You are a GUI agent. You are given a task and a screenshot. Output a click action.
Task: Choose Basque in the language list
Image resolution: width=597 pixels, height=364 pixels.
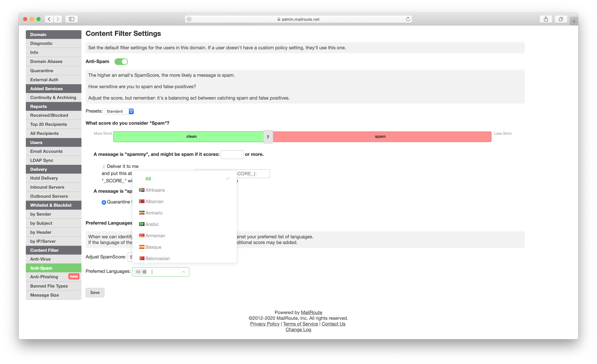click(x=184, y=247)
